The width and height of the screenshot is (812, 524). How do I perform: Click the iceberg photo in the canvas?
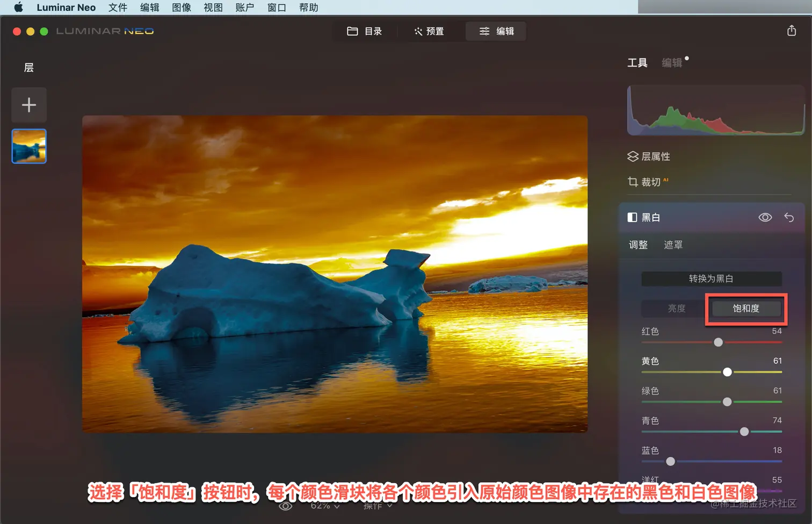click(x=335, y=274)
